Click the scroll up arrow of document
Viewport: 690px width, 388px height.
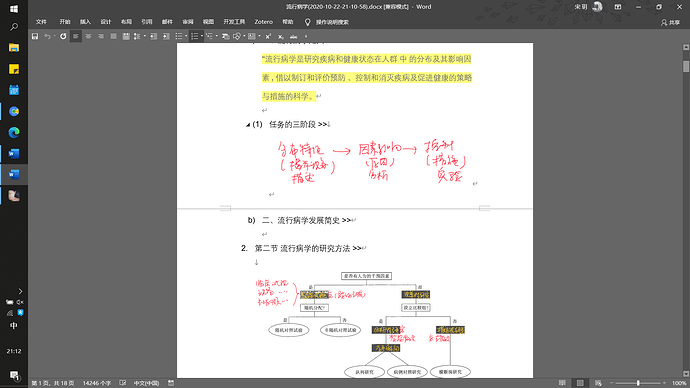click(x=686, y=47)
